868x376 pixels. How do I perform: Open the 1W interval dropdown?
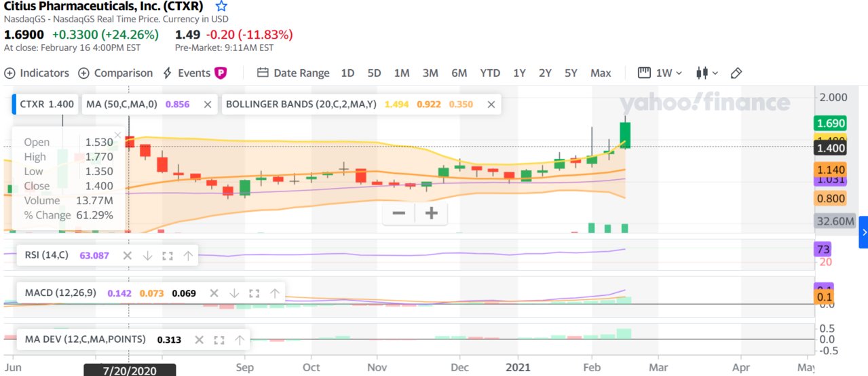[x=660, y=73]
